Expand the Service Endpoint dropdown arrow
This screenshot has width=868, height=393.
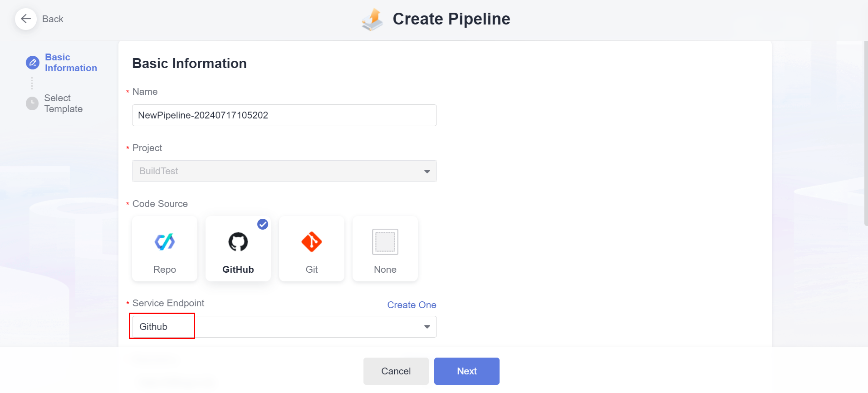click(427, 327)
